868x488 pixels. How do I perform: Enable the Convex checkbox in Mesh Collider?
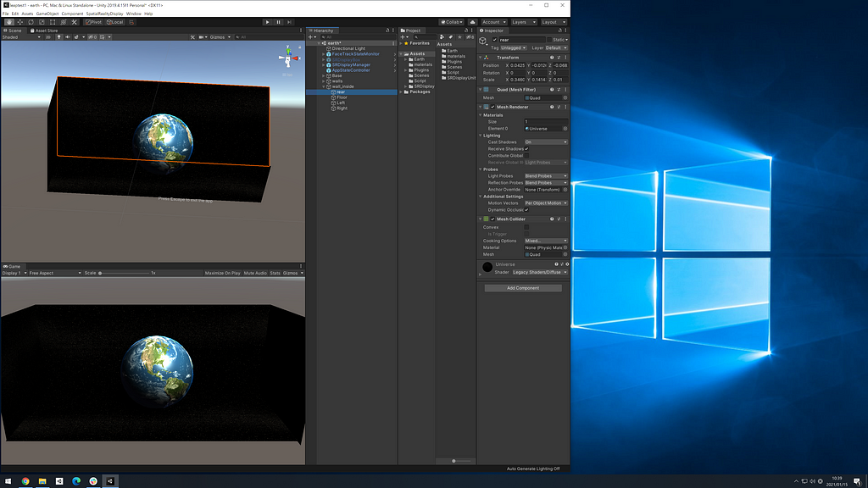(526, 227)
